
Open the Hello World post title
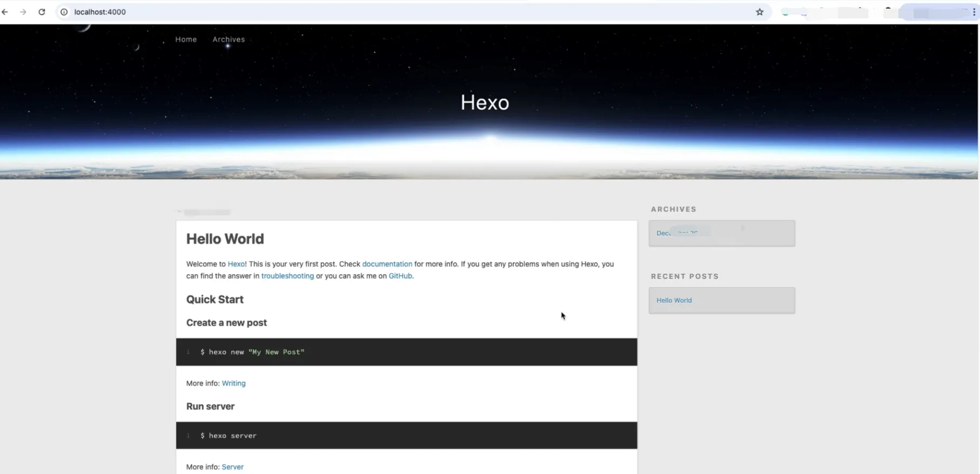tap(225, 239)
